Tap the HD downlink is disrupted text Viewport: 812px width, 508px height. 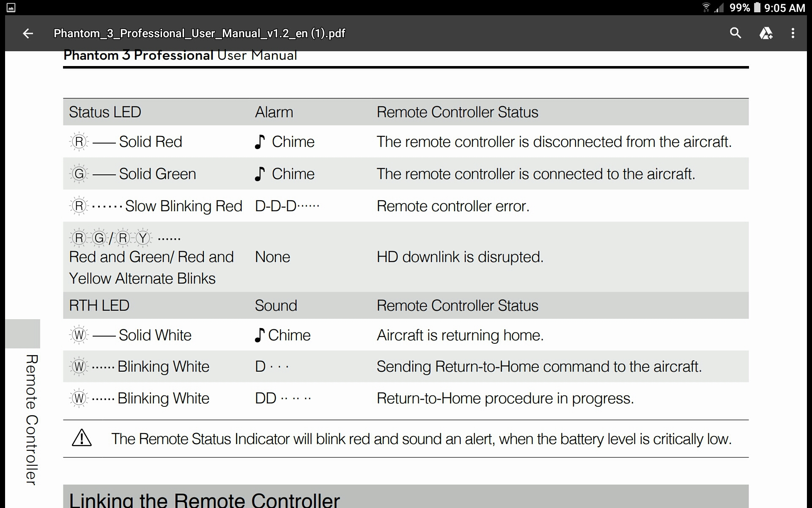(x=460, y=257)
